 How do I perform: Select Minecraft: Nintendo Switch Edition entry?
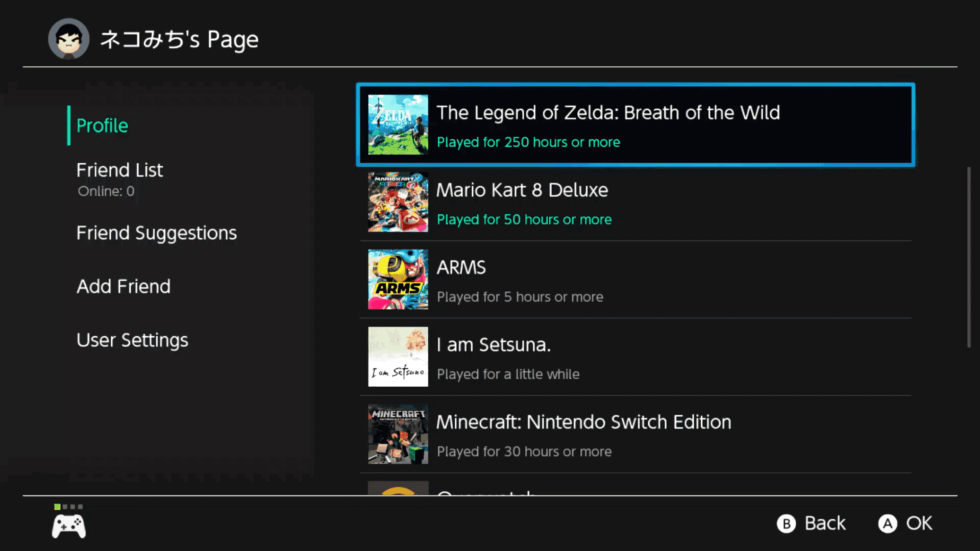(635, 434)
